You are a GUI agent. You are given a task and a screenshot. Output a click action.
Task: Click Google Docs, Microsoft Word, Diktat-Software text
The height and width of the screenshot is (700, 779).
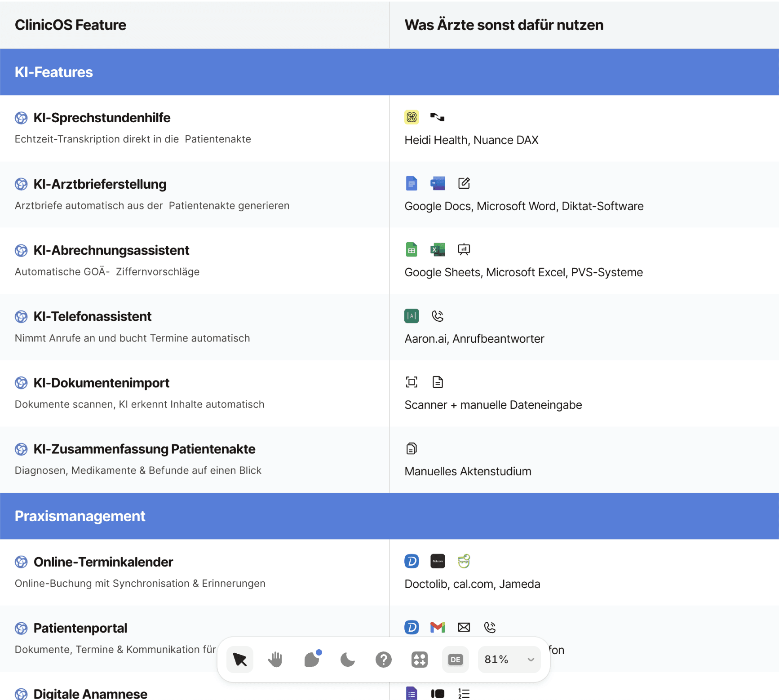[x=524, y=206]
